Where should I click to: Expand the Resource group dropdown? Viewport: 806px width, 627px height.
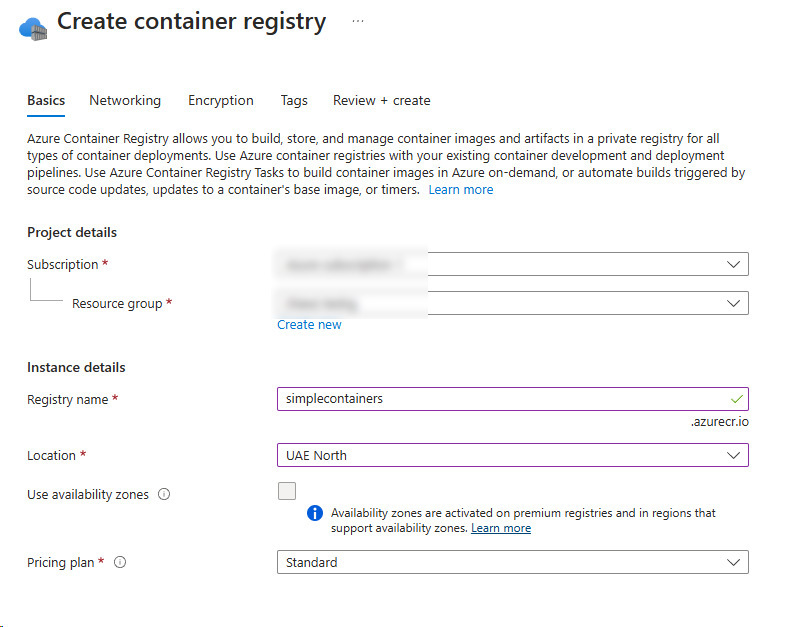click(x=512, y=303)
